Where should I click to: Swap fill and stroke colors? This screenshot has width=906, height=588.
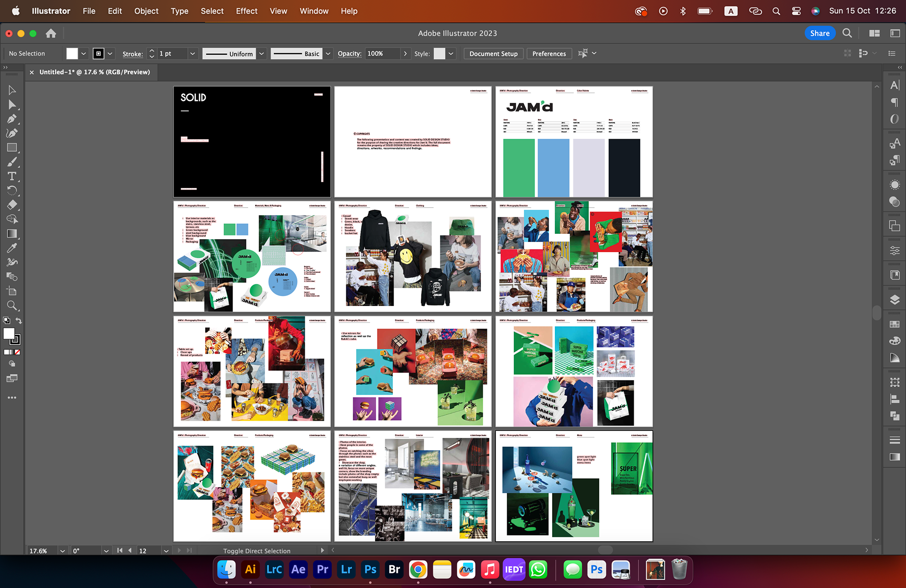click(19, 321)
